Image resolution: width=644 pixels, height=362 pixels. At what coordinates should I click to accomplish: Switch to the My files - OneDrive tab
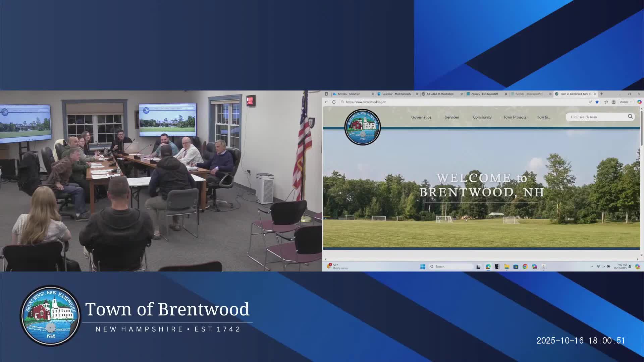coord(349,94)
